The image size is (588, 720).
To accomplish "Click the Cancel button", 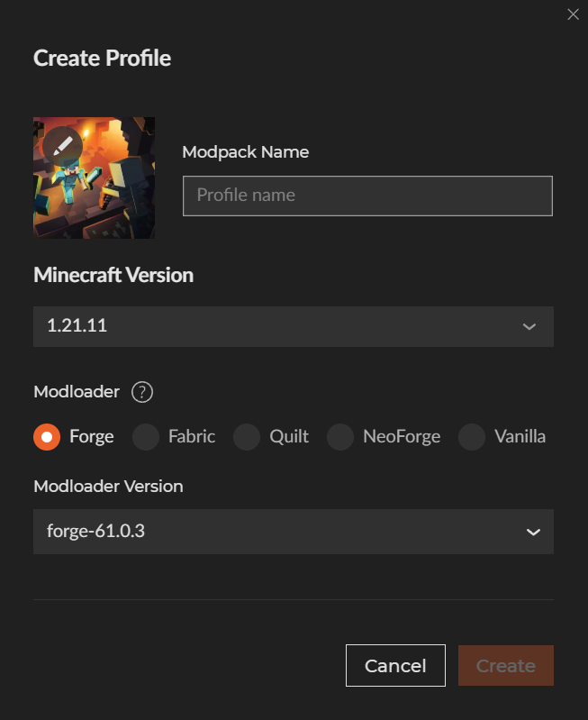I will (395, 666).
